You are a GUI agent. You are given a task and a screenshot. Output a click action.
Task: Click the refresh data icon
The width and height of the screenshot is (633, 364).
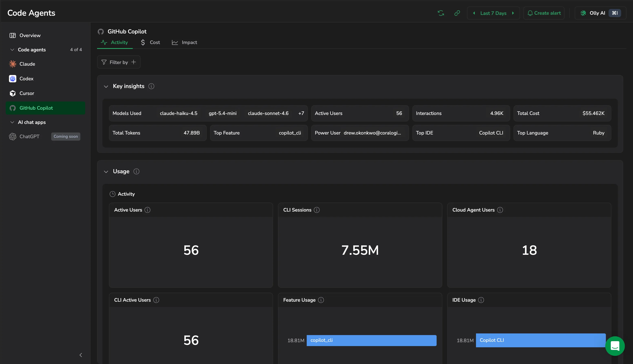coord(441,13)
